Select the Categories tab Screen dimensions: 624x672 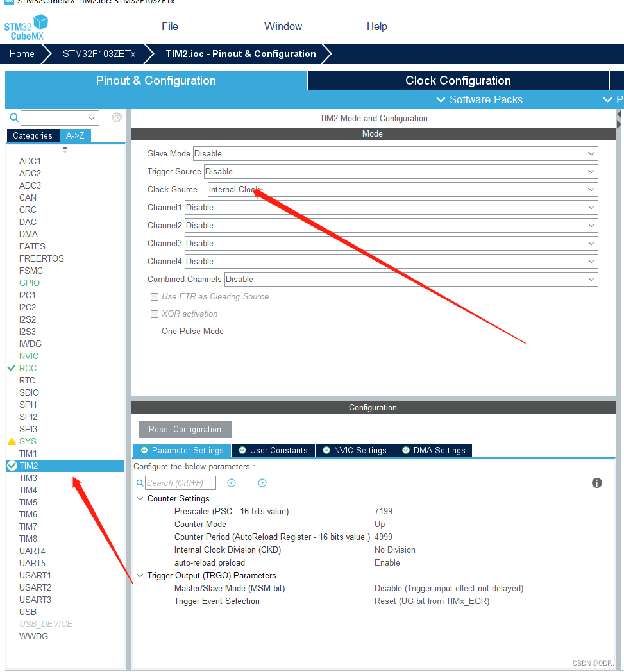33,135
